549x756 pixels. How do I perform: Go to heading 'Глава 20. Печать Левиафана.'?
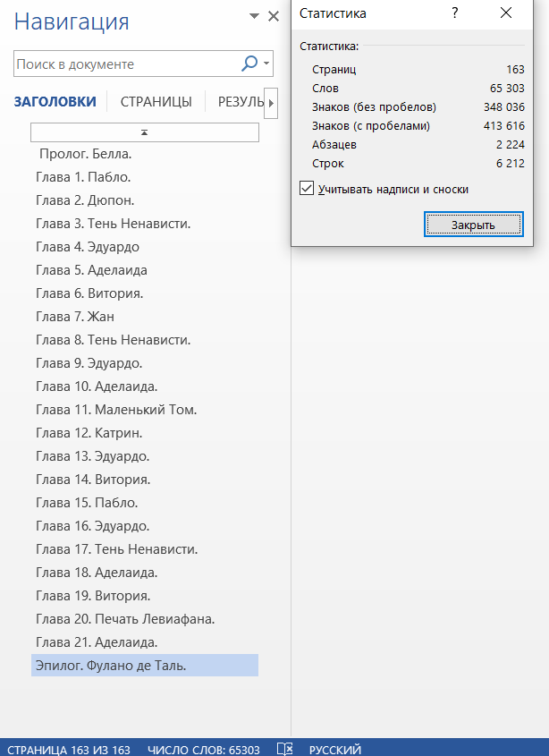(125, 619)
